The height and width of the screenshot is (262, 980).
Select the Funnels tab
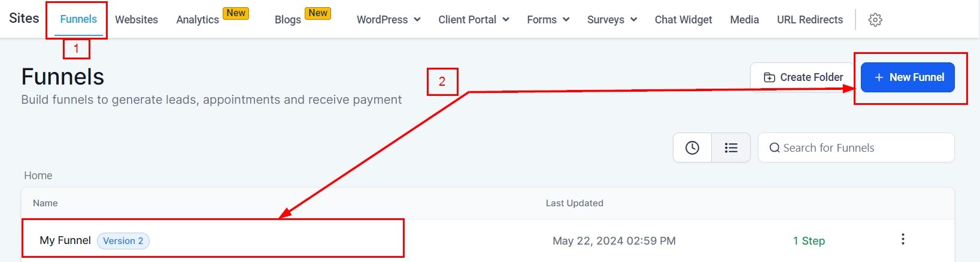coord(78,19)
